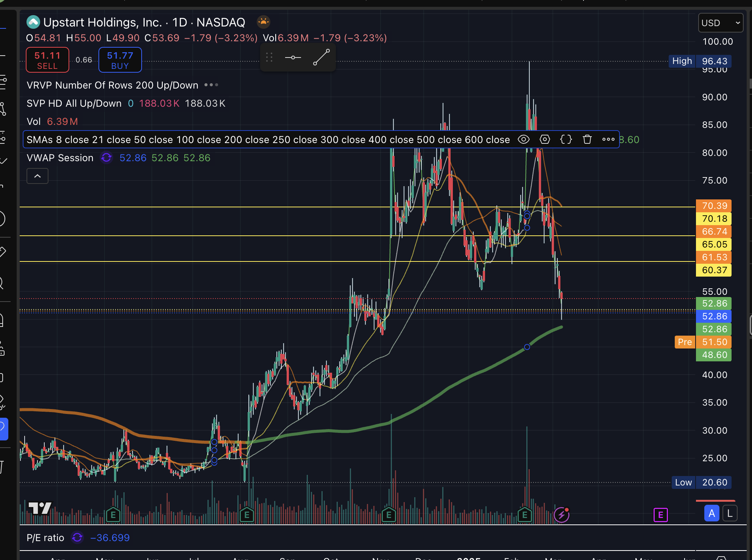Image resolution: width=752 pixels, height=560 pixels.
Task: Click the purple lightning latest-news marker
Action: tap(562, 515)
